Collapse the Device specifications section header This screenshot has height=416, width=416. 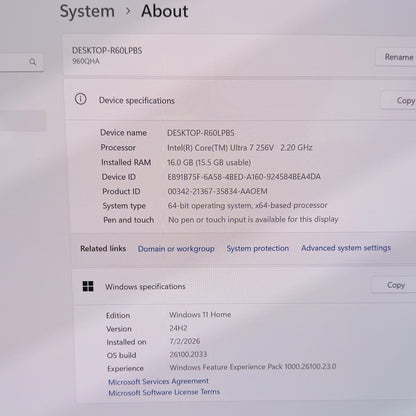[x=241, y=100]
